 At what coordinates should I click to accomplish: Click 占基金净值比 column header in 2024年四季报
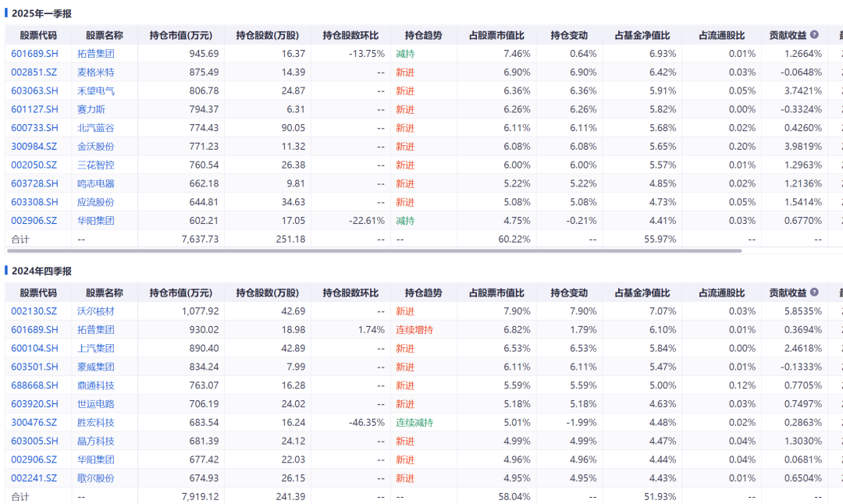(x=642, y=293)
